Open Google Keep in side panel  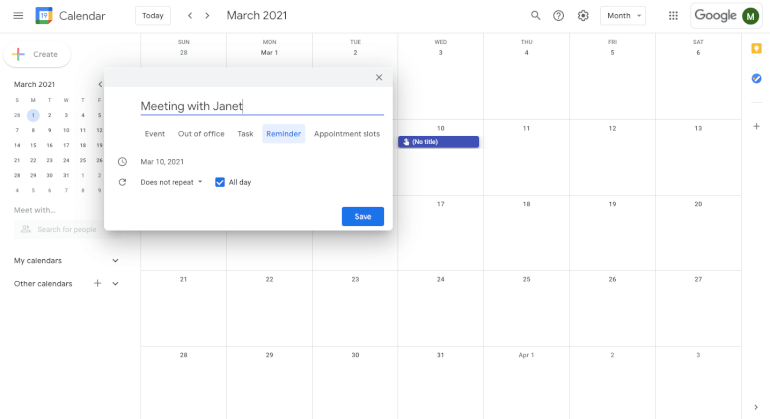pos(756,48)
